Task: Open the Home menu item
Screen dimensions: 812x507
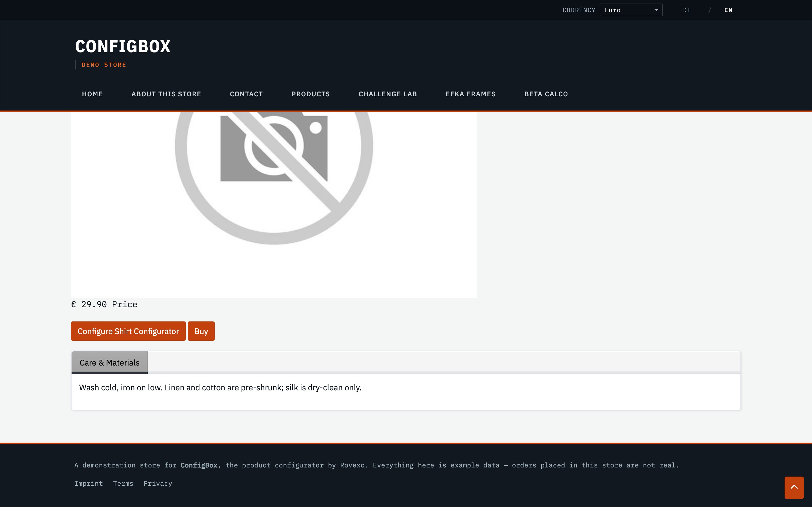Action: coord(92,94)
